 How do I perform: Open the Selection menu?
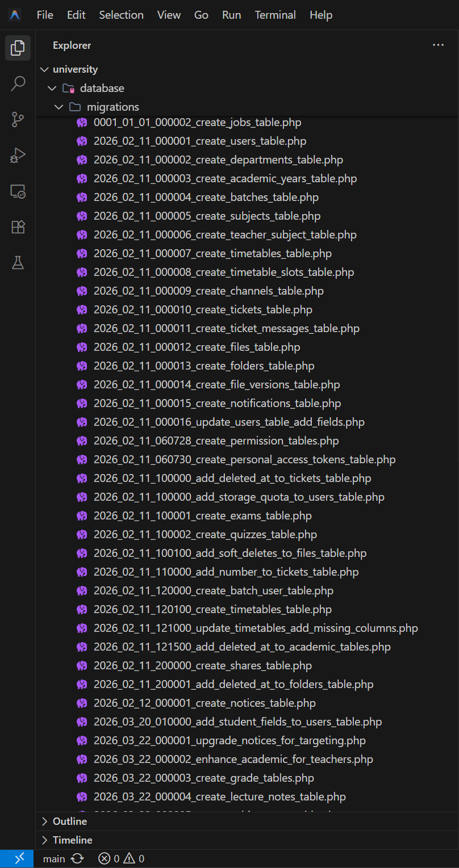click(x=121, y=15)
